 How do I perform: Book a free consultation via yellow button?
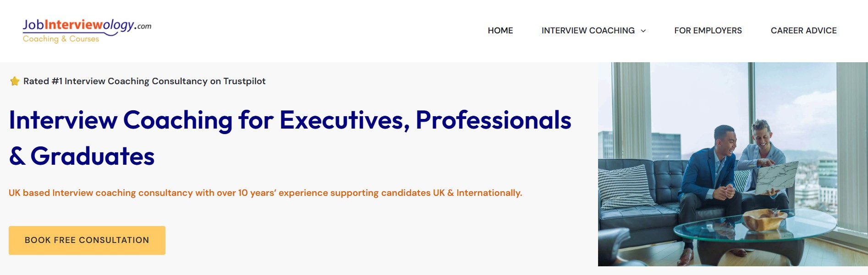87,240
